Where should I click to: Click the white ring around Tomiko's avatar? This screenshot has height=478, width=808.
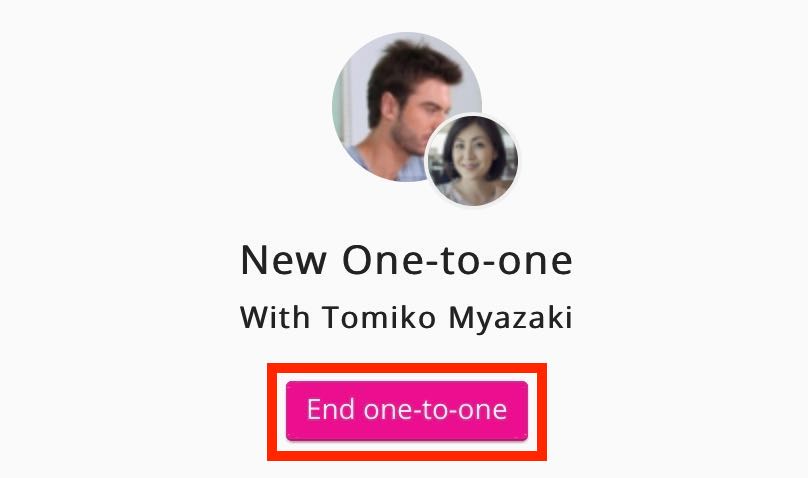pyautogui.click(x=472, y=115)
